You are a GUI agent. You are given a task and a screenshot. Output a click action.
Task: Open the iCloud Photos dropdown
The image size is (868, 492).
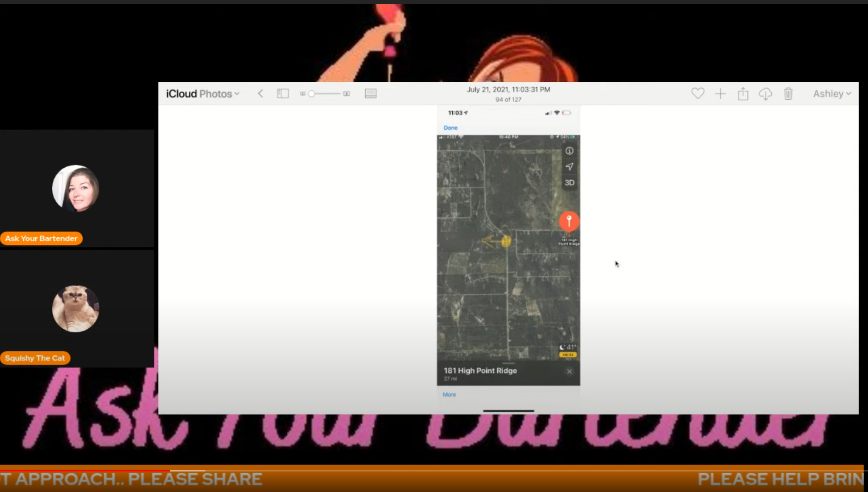[x=203, y=94]
